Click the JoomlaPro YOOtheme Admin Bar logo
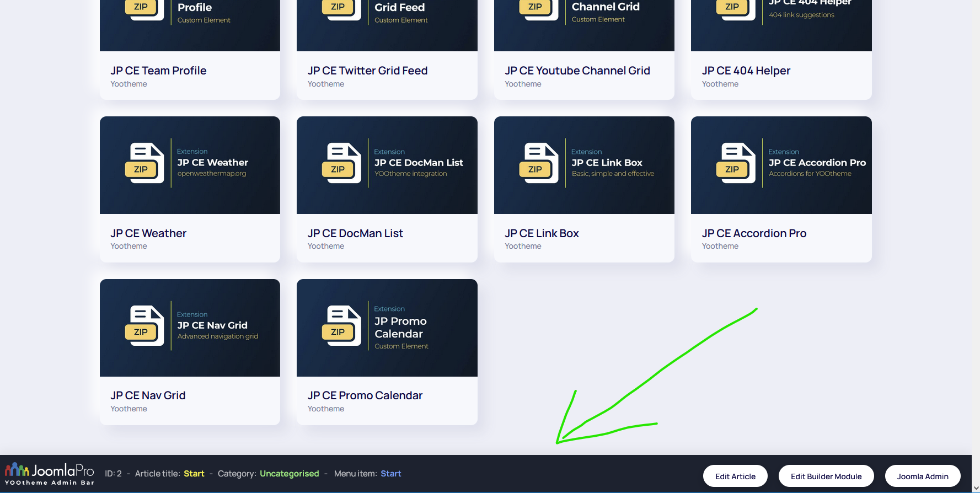980x493 pixels. (50, 474)
